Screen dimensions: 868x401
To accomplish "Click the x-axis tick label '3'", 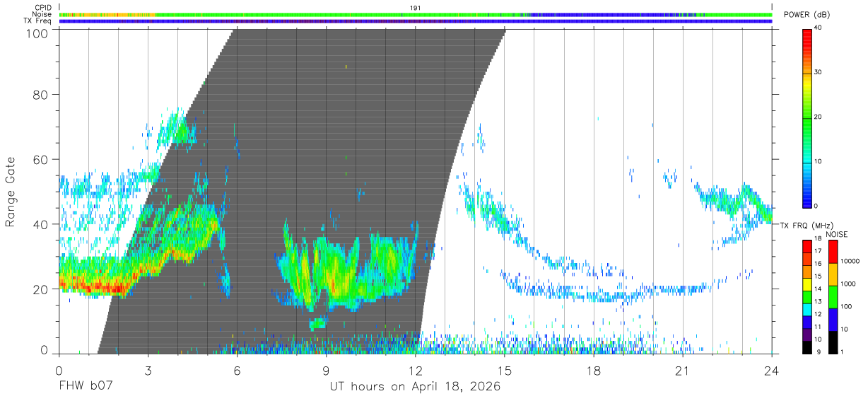I will 148,371.
